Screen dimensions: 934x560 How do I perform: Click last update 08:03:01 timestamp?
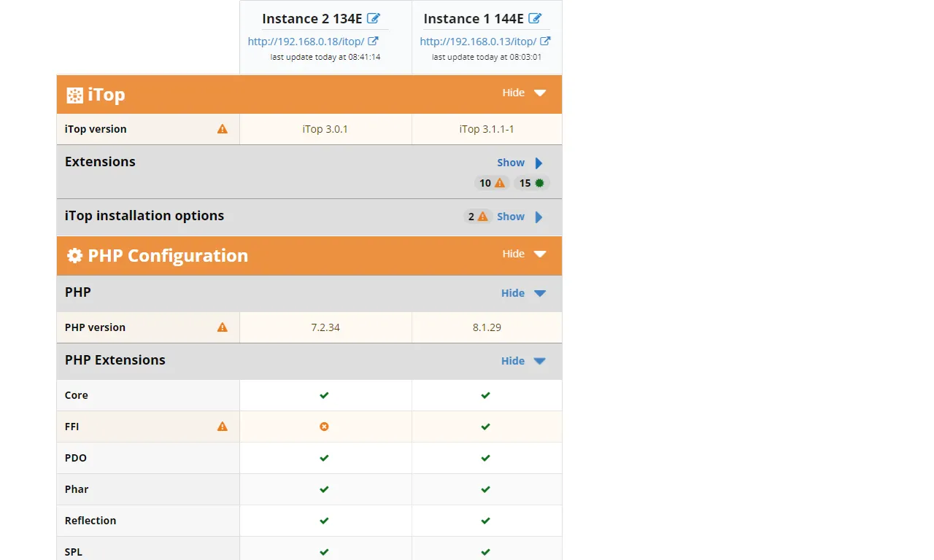[x=487, y=57]
